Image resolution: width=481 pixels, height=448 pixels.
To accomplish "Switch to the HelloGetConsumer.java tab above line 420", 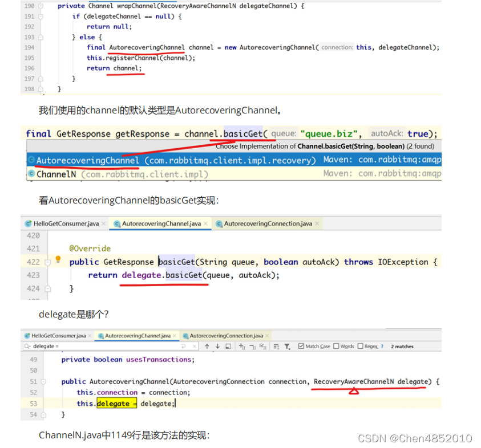I will (x=66, y=223).
